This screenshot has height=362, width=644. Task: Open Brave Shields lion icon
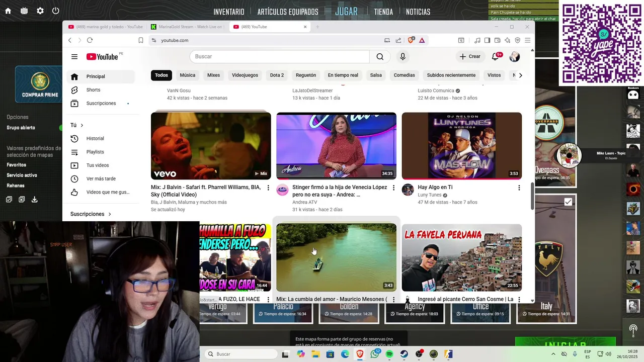coord(411,40)
